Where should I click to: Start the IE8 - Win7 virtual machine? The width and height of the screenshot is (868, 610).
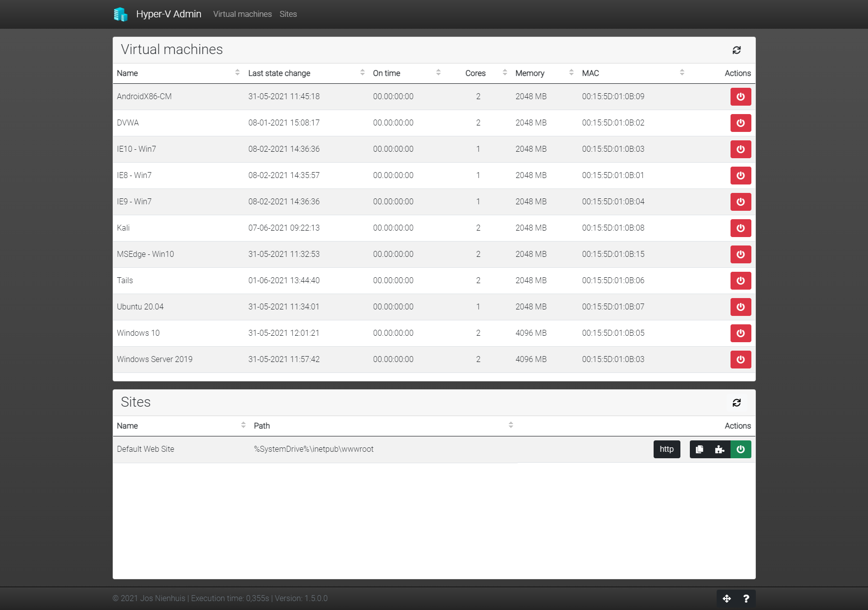tap(740, 176)
